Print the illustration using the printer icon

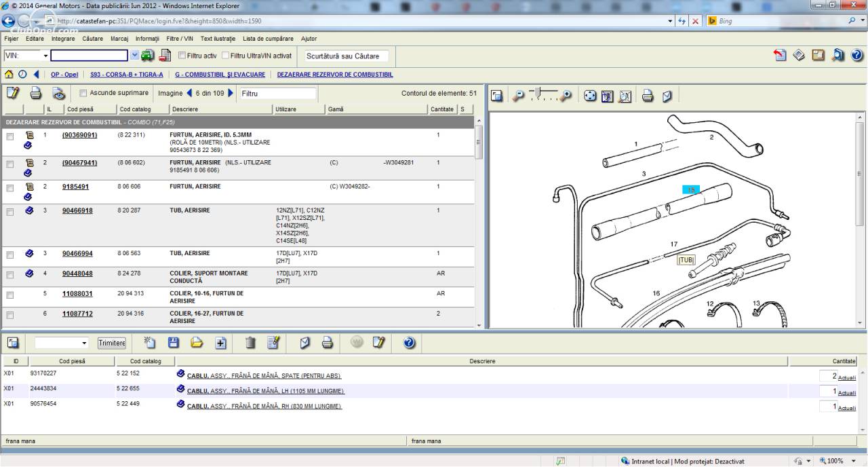click(x=648, y=96)
